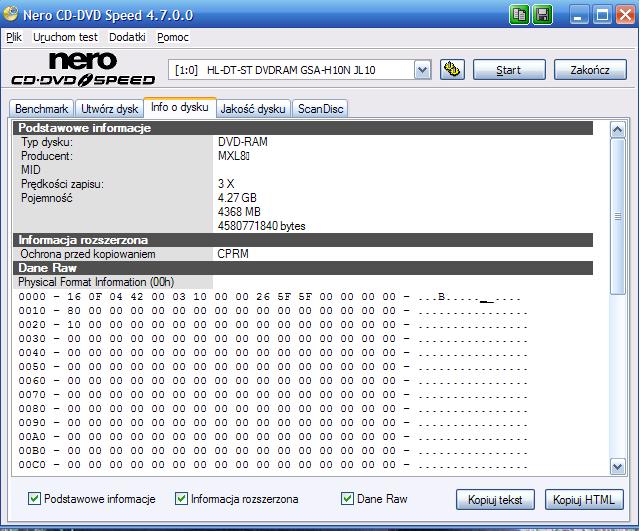The height and width of the screenshot is (531, 640).
Task: Open the ScanDisc tab
Action: click(x=320, y=109)
